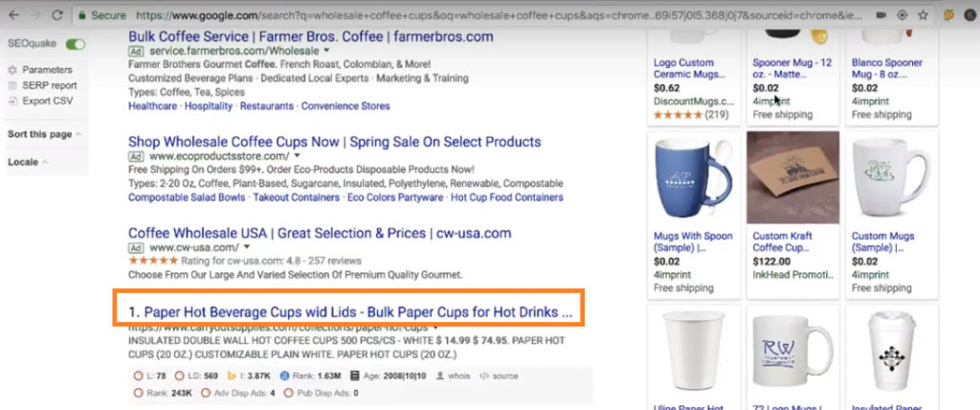Click the Takeout Containers sitelink

(297, 197)
